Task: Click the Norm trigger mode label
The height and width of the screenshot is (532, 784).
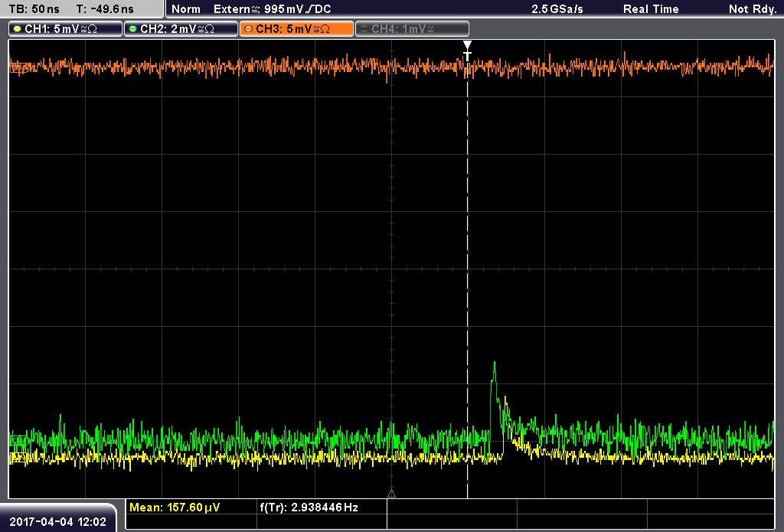Action: pos(186,9)
